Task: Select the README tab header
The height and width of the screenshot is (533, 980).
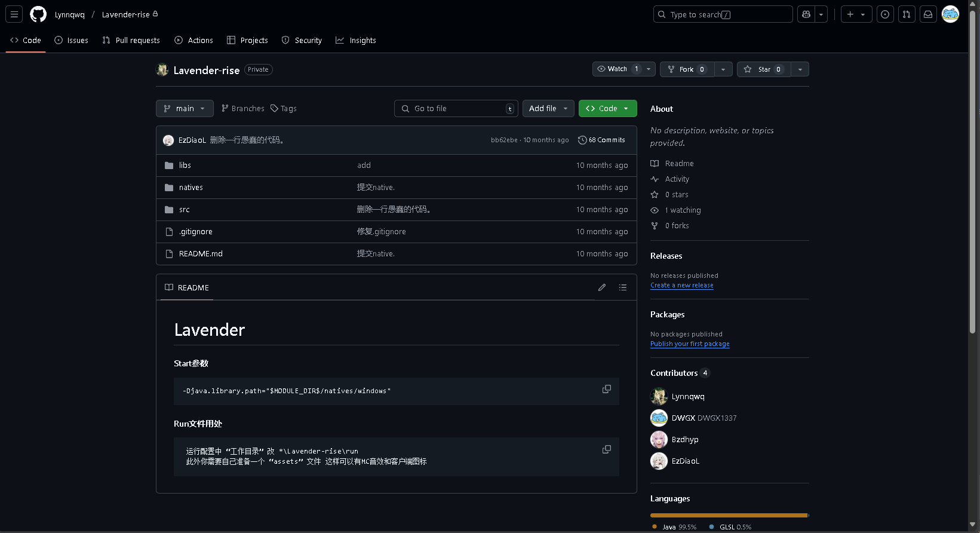Action: coord(187,287)
